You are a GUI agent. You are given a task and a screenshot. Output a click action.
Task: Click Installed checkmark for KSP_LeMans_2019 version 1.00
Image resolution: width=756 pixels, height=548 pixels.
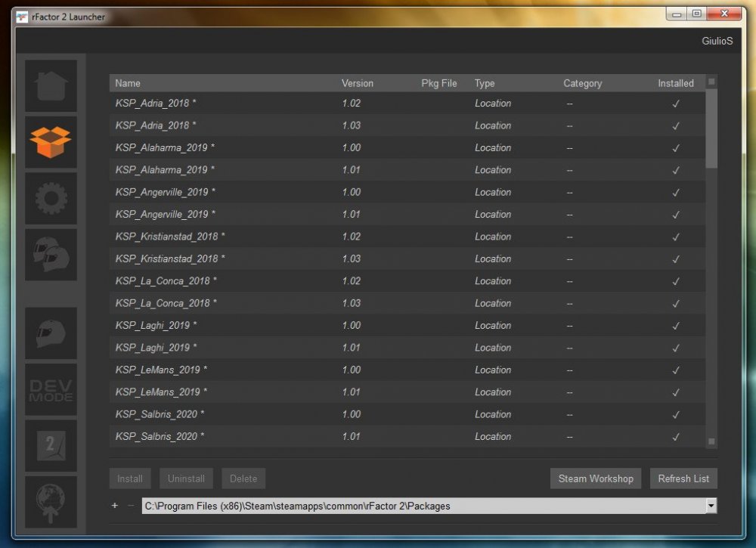coord(676,370)
